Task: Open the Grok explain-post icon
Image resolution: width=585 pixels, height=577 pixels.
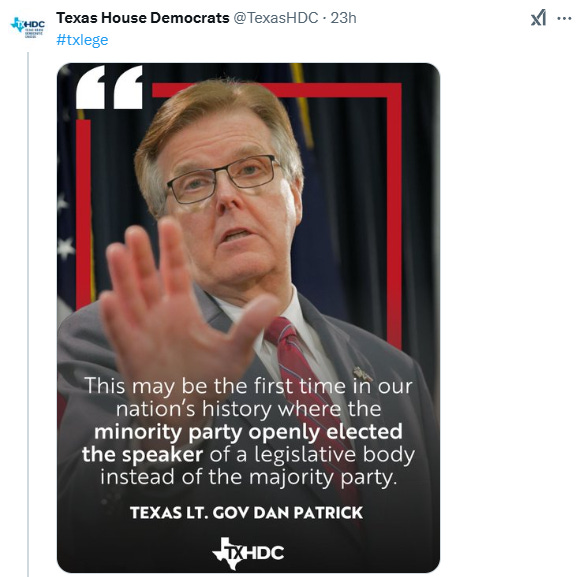Action: pyautogui.click(x=538, y=18)
